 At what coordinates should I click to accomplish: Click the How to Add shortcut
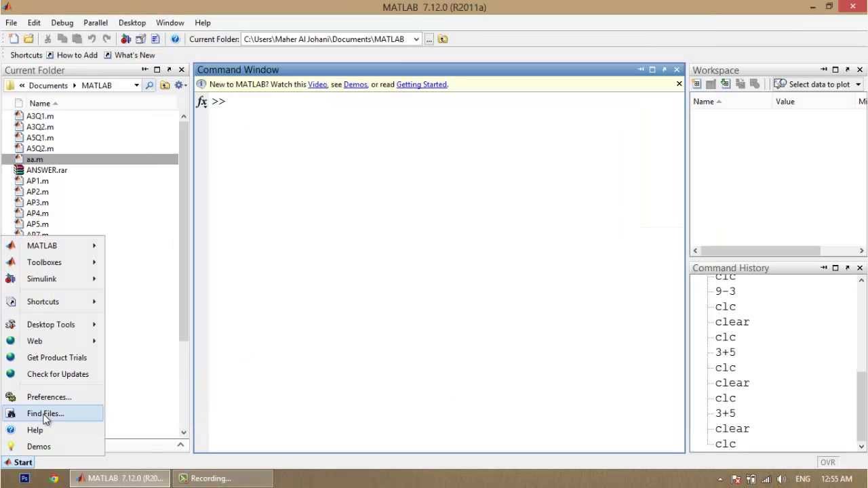pyautogui.click(x=72, y=55)
